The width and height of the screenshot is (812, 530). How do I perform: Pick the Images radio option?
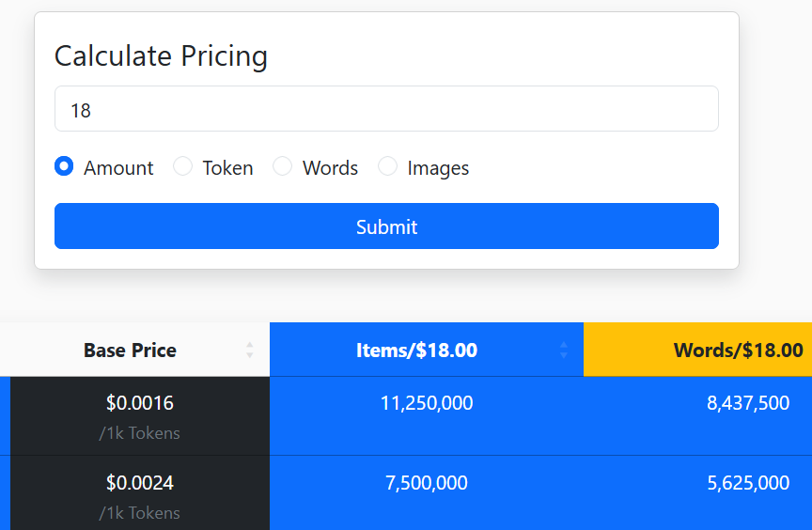(387, 166)
